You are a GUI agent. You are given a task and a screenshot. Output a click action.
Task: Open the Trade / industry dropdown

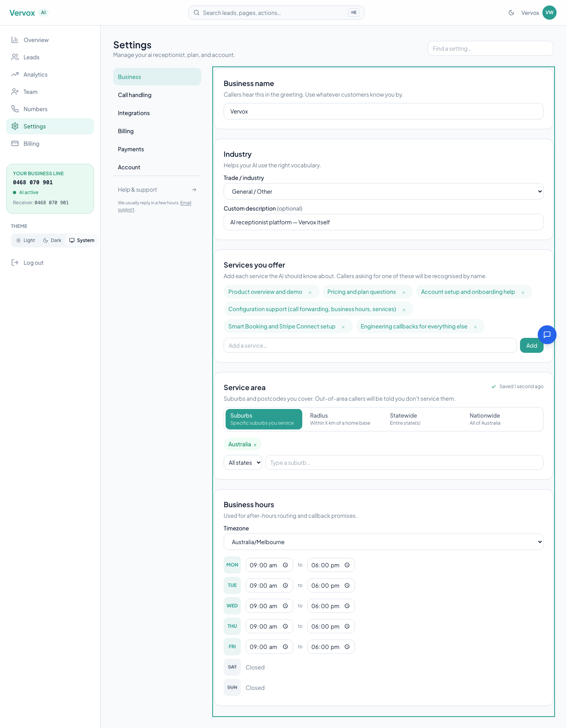[x=384, y=192]
